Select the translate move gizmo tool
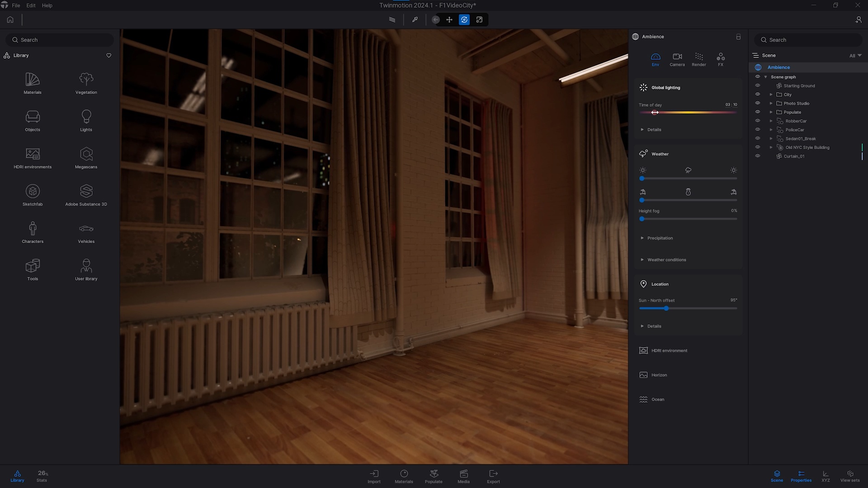This screenshot has width=868, height=488. tap(449, 19)
